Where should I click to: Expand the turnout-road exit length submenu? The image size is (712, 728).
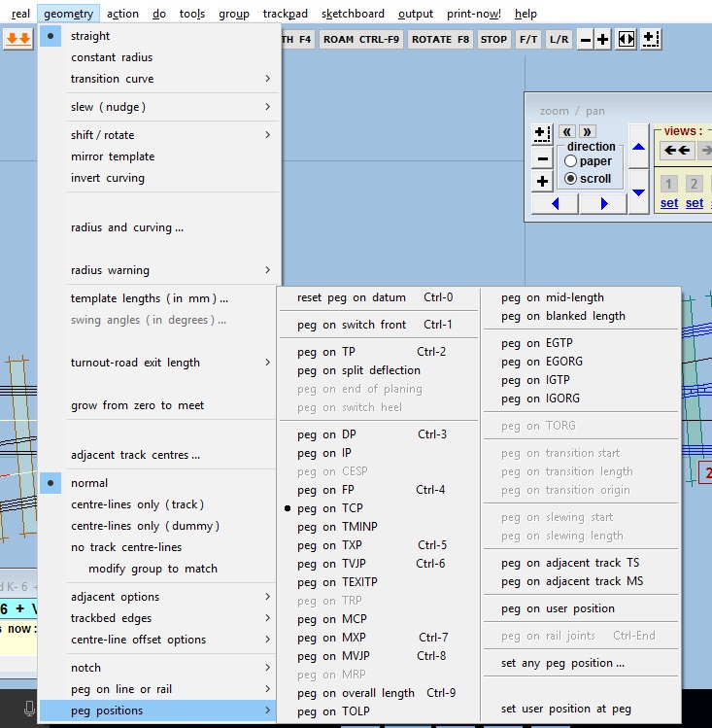tap(160, 363)
